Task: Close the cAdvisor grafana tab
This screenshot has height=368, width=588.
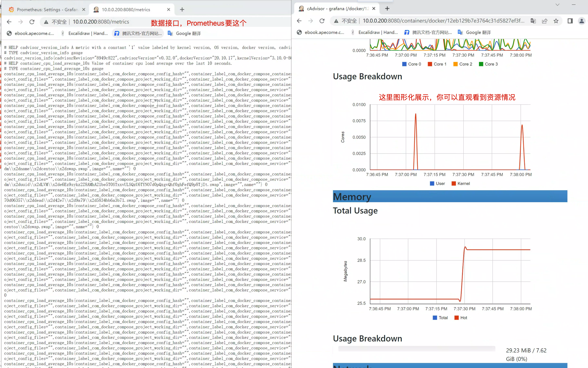Action: (x=374, y=8)
